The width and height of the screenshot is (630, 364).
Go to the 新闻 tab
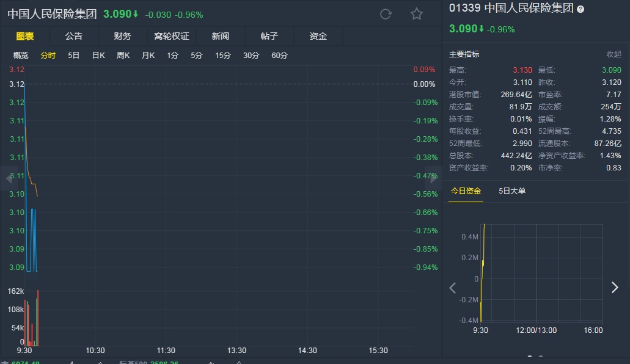tap(221, 36)
